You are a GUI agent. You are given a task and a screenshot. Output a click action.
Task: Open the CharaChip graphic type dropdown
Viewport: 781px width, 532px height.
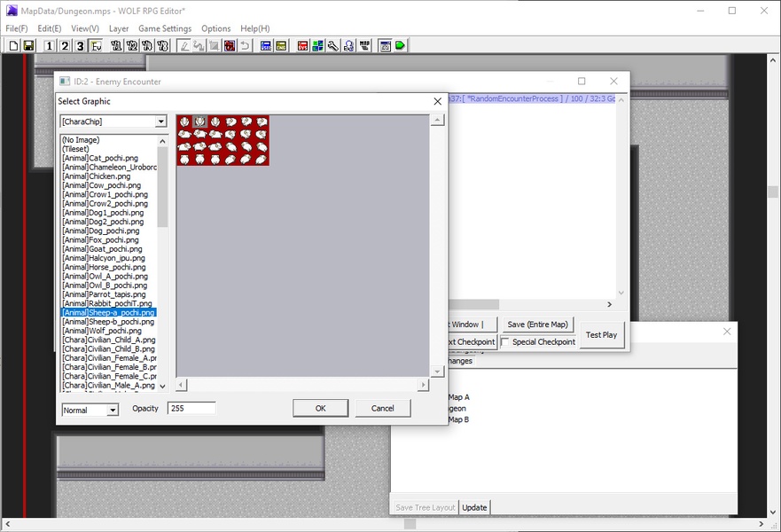(x=160, y=121)
